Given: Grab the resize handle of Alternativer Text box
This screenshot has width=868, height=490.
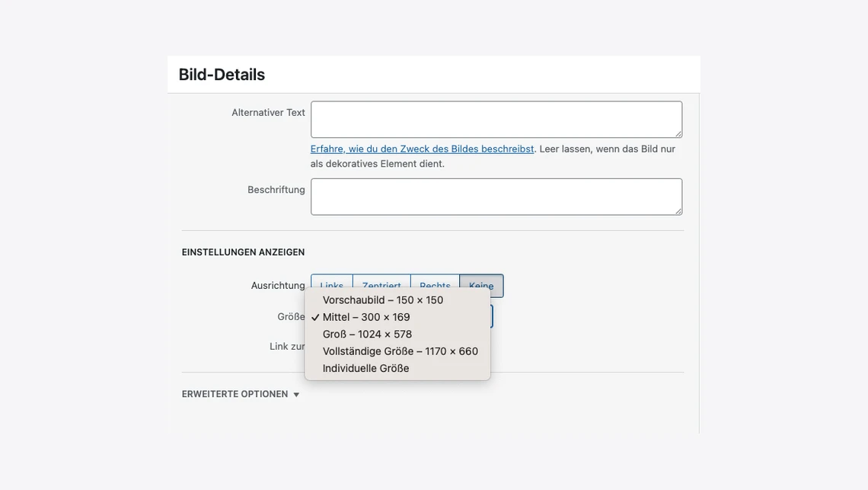Looking at the screenshot, I should 678,133.
